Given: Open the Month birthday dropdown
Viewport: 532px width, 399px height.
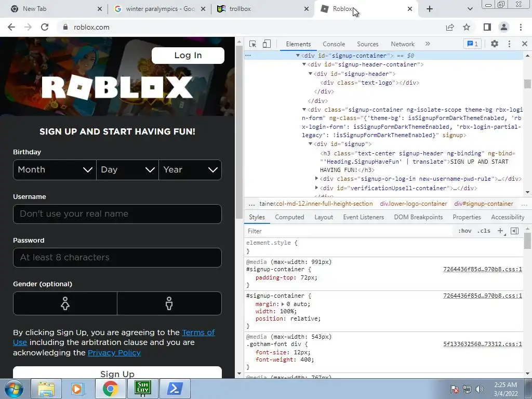Looking at the screenshot, I should (x=55, y=170).
